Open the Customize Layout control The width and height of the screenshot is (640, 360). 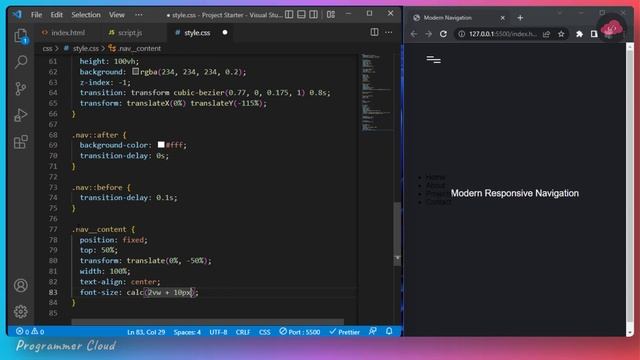click(x=331, y=14)
